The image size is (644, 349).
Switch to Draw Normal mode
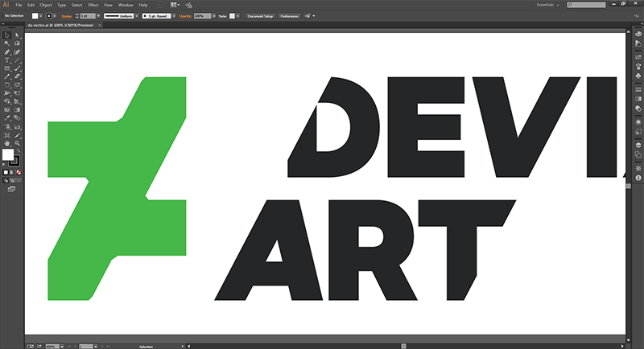pyautogui.click(x=6, y=181)
